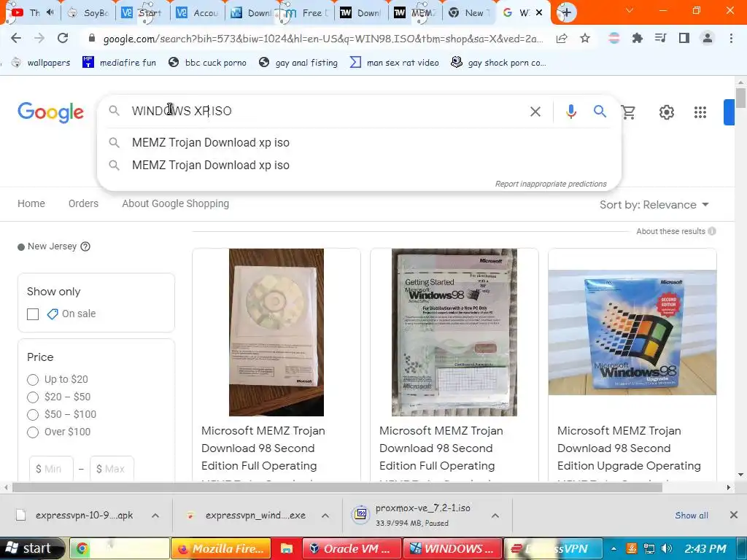Open the CD disc product thumbnail
The height and width of the screenshot is (560, 747).
click(x=276, y=332)
